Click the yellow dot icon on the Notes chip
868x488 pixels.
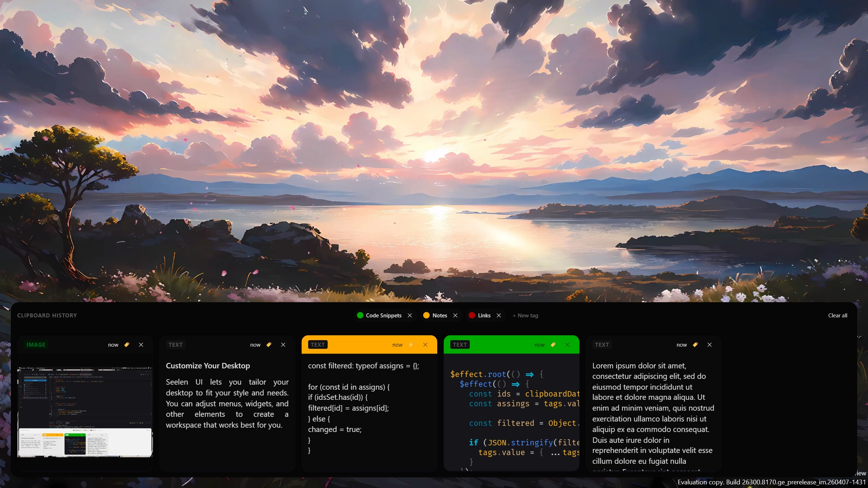click(427, 315)
